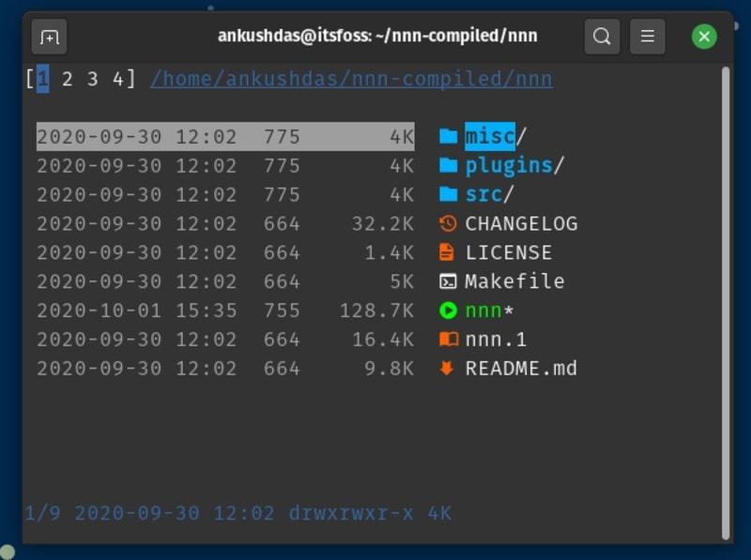This screenshot has width=751, height=560.
Task: Click the LICENSE document icon
Action: point(449,253)
